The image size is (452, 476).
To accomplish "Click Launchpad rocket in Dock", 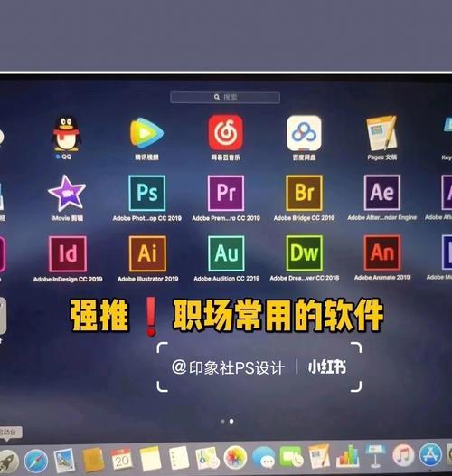I will (x=8, y=462).
